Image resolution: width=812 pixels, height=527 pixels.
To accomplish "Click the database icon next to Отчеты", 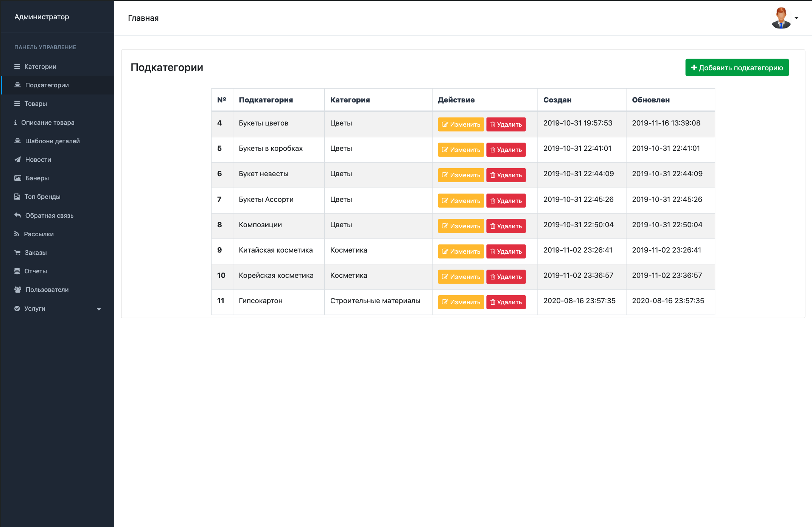I will coord(17,271).
